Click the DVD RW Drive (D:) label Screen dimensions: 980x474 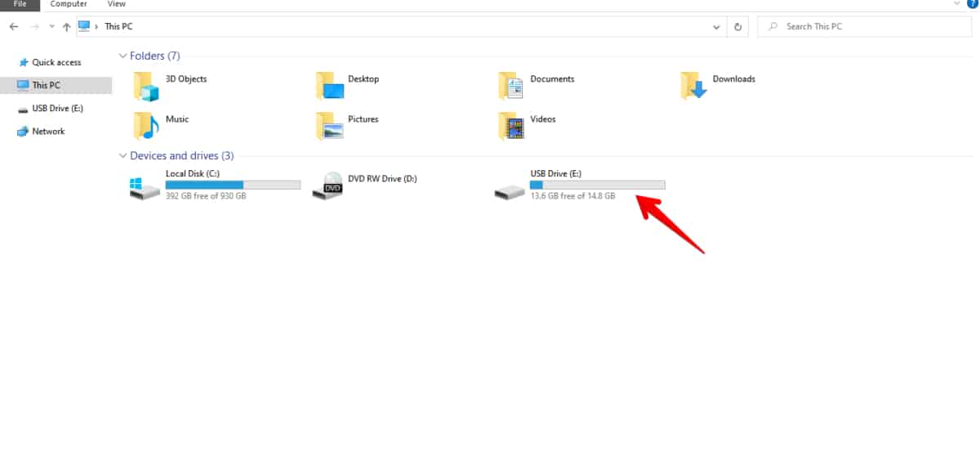point(382,178)
